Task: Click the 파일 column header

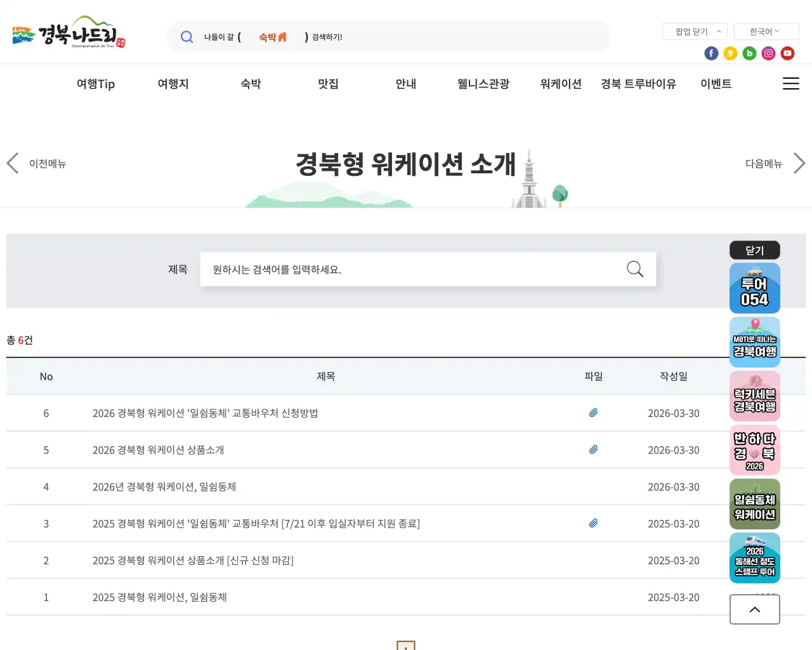Action: pos(593,376)
